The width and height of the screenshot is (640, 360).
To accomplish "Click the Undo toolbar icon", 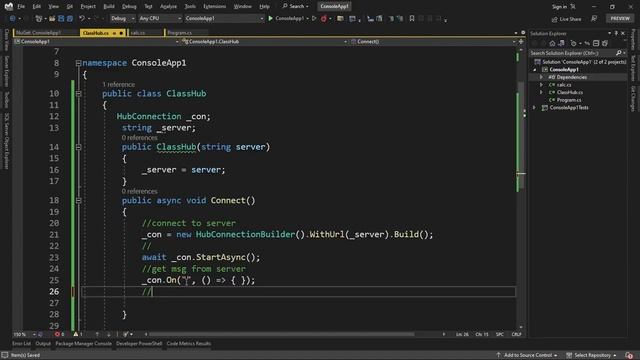I will (x=82, y=18).
